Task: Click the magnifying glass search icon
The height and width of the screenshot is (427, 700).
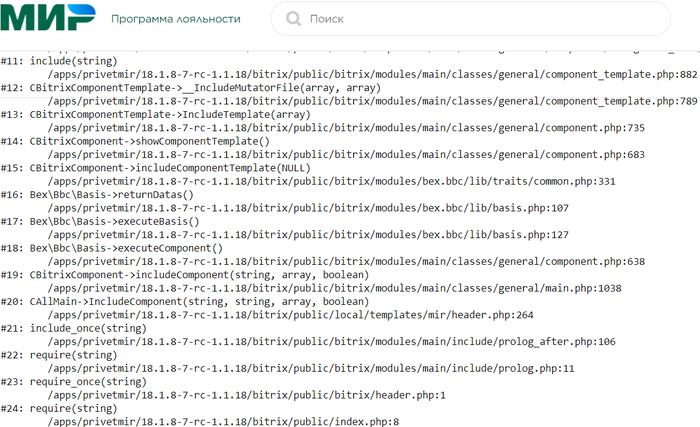Action: (293, 19)
